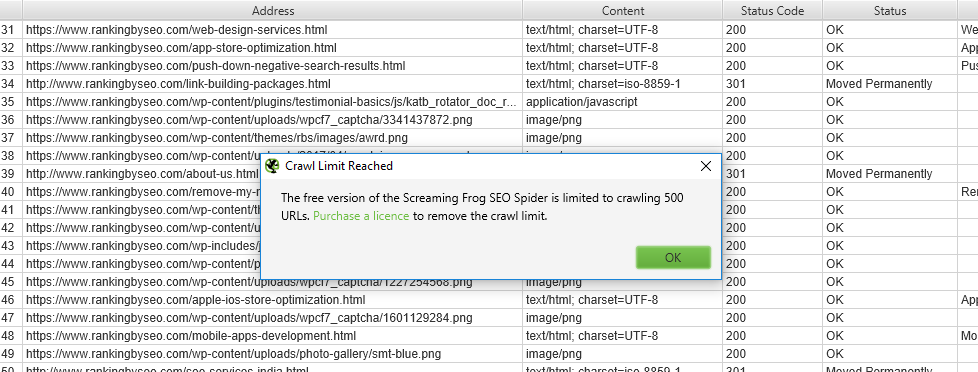Sort by the Content column header
Viewport: 978px width, 372px height.
[x=622, y=11]
